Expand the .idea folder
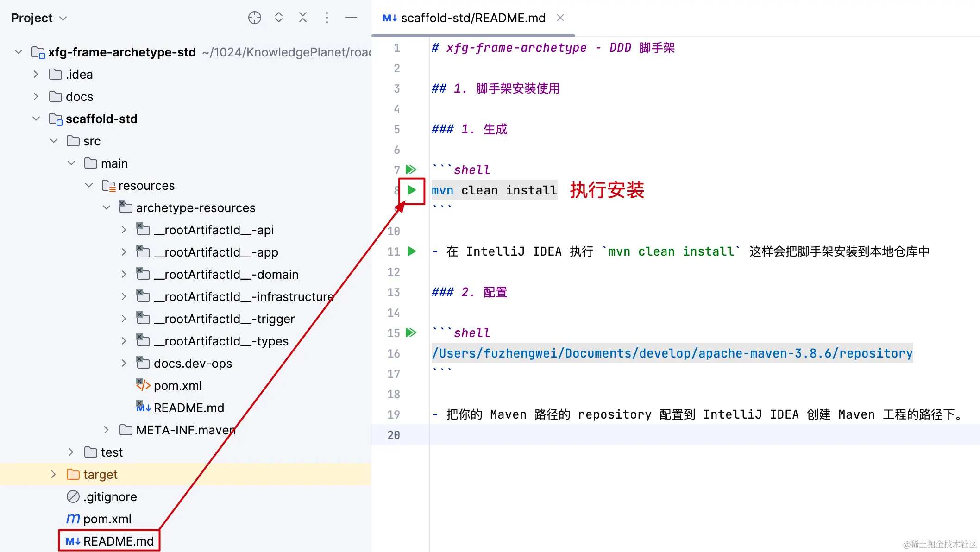The width and height of the screenshot is (980, 552). [36, 74]
